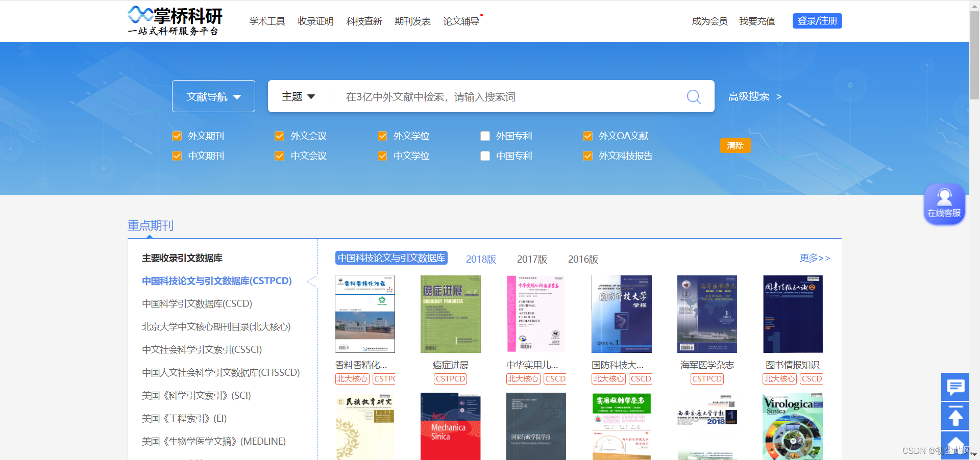Switch to the 2016版 tab
Image resolution: width=980 pixels, height=460 pixels.
click(x=583, y=259)
